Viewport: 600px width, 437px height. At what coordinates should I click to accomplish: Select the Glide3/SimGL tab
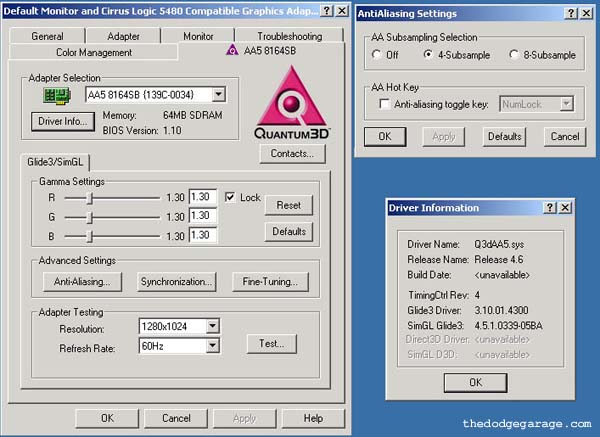(55, 162)
